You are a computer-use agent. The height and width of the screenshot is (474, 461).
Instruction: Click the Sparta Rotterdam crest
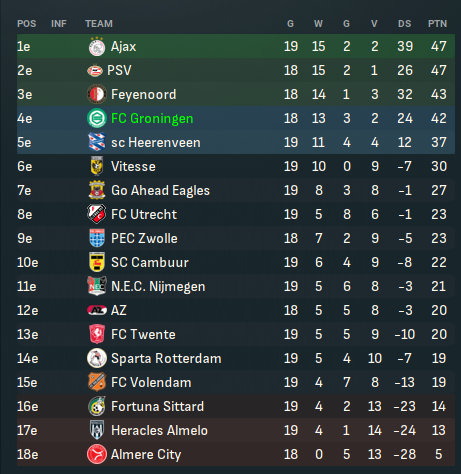97,358
